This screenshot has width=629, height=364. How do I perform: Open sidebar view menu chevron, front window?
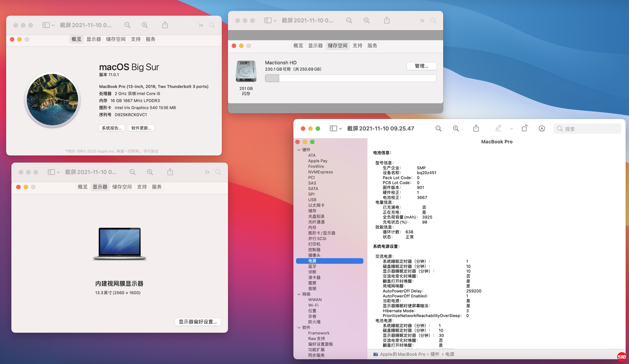pyautogui.click(x=341, y=129)
